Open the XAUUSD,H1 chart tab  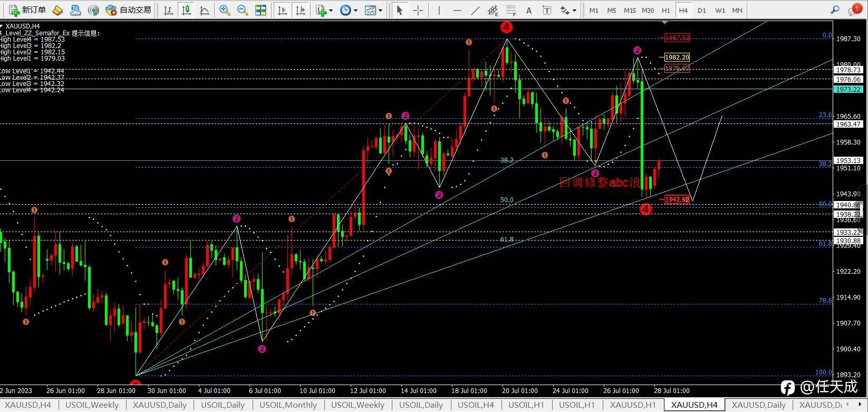tap(633, 405)
